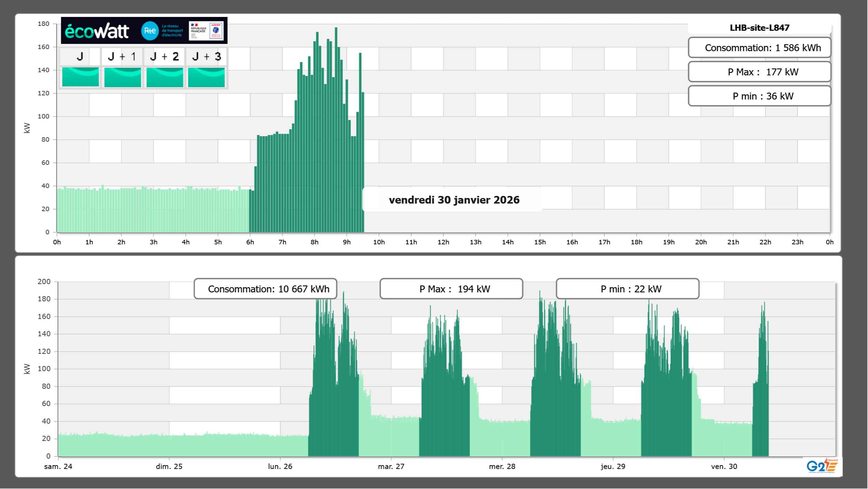Click the P Max 194 kW box

(451, 289)
